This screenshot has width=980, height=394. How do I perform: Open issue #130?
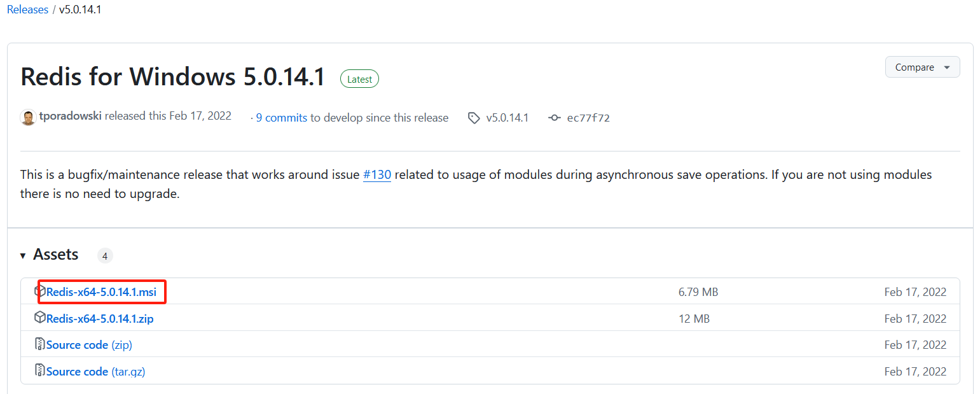tap(376, 174)
